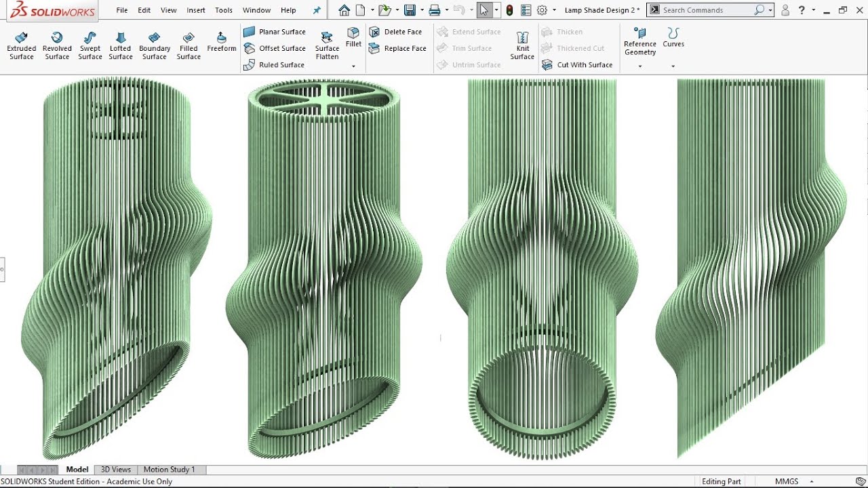The image size is (868, 488).
Task: Click the status bar tag icon
Action: 861,481
